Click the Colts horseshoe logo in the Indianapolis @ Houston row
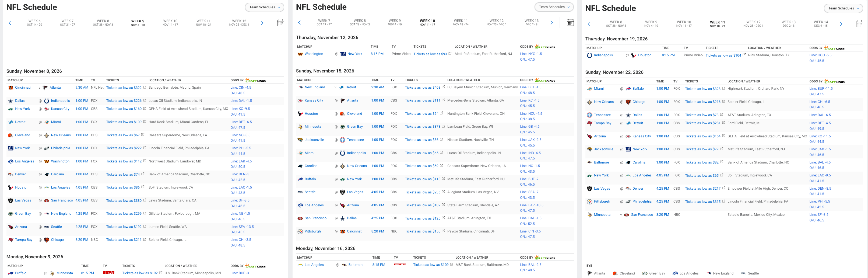 click(x=589, y=55)
